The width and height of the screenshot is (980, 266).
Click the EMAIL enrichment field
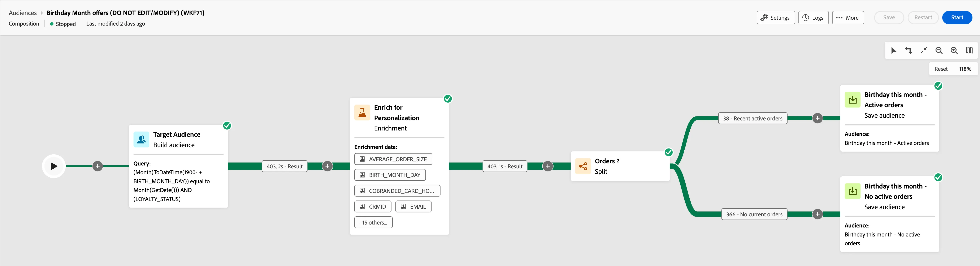pyautogui.click(x=413, y=206)
